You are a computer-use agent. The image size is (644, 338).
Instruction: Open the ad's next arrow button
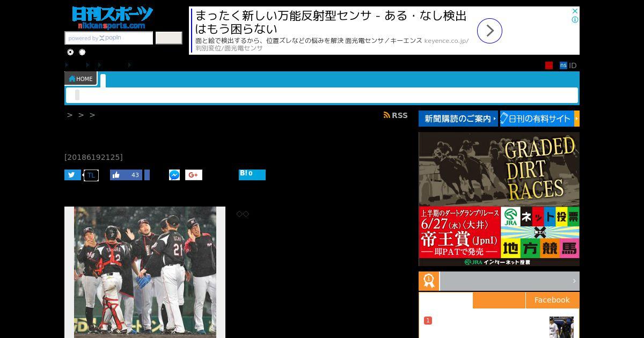click(489, 31)
